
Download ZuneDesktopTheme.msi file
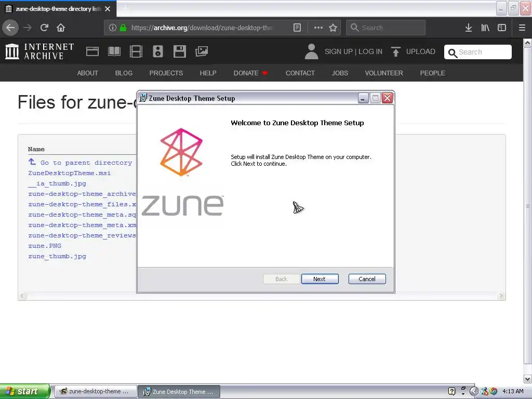(x=70, y=173)
